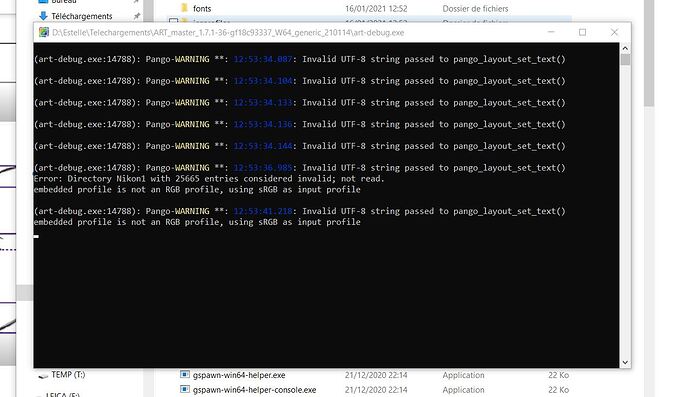Screen dimensions: 690x397
Task: Select the gspawn-win64-helper-console.exe file name
Action: (x=254, y=390)
